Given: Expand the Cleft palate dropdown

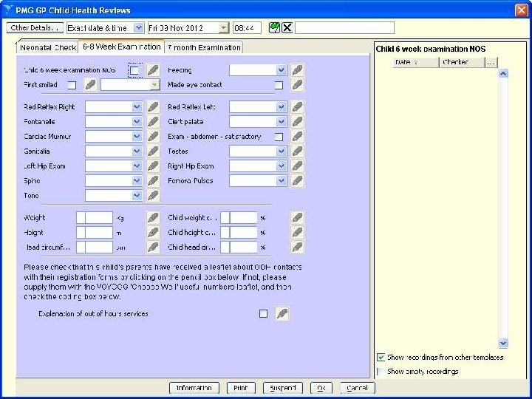Looking at the screenshot, I should tap(281, 122).
